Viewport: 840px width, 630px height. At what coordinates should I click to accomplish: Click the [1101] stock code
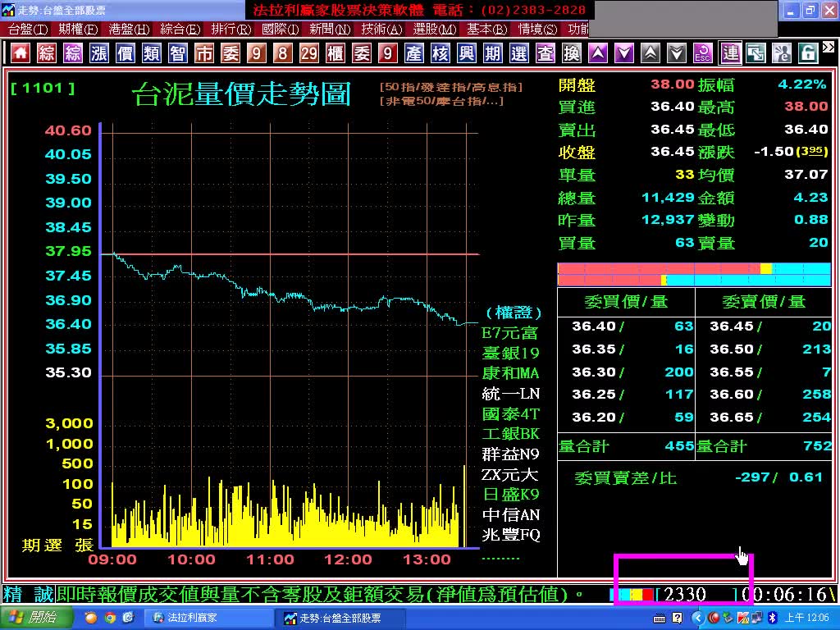pos(43,88)
